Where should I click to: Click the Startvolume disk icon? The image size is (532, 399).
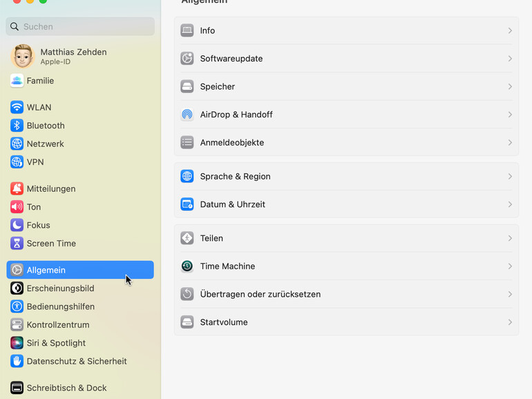[187, 322]
